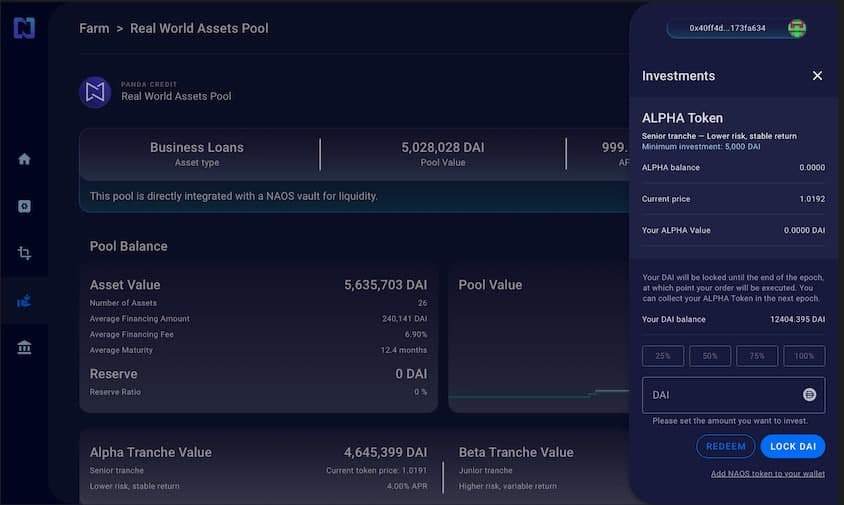
Task: Select the 50% amount option
Action: coord(710,356)
